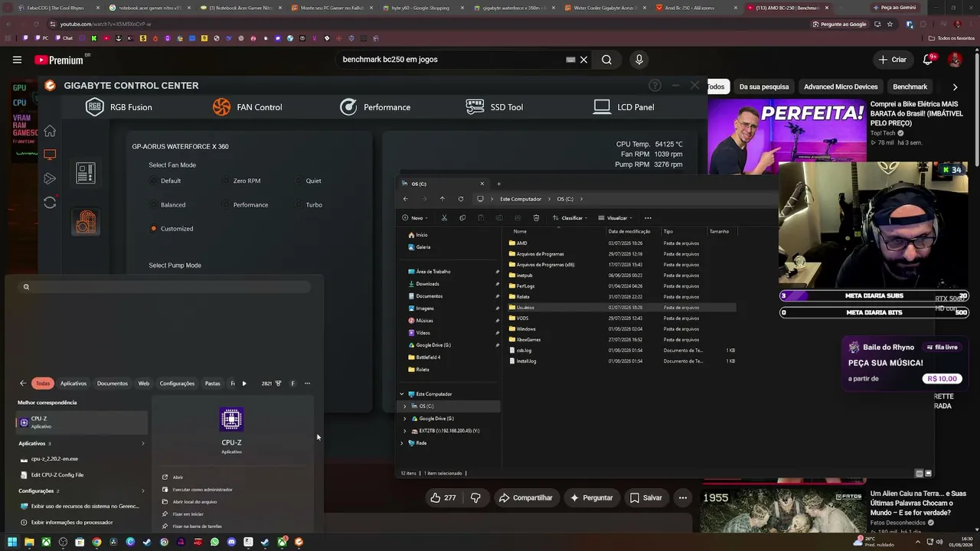Click the YouTube search magnifier button
980x551 pixels.
coord(606,60)
